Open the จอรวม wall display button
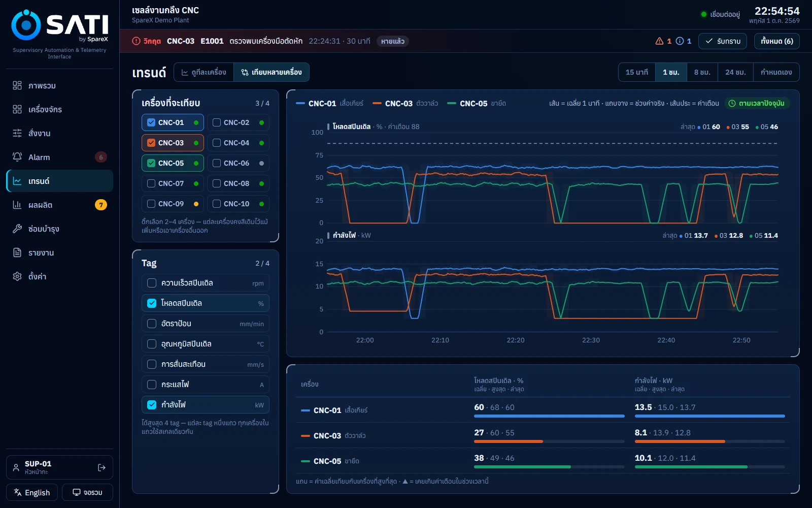This screenshot has height=508, width=812. tap(87, 492)
